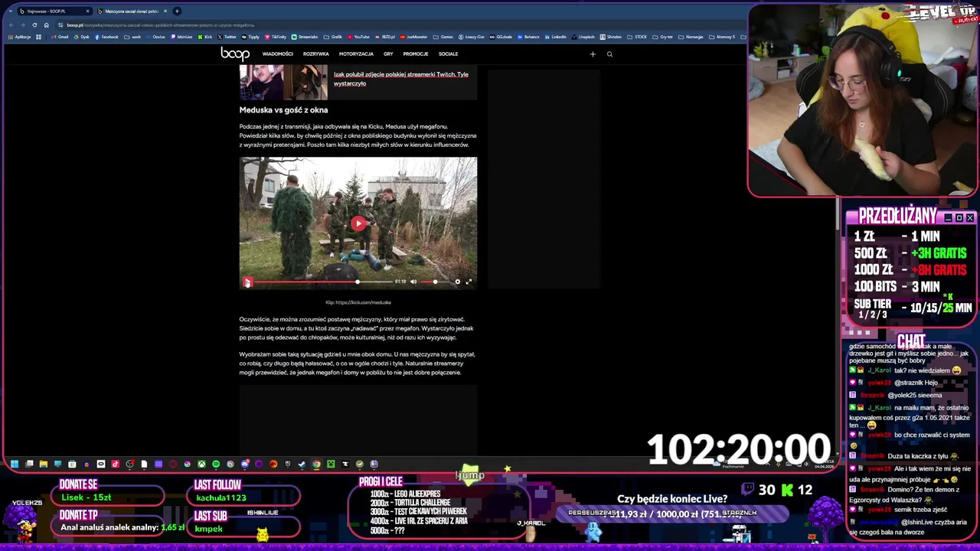Viewport: 980px width, 551px height.
Task: Open Steam from the taskbar
Action: (302, 464)
